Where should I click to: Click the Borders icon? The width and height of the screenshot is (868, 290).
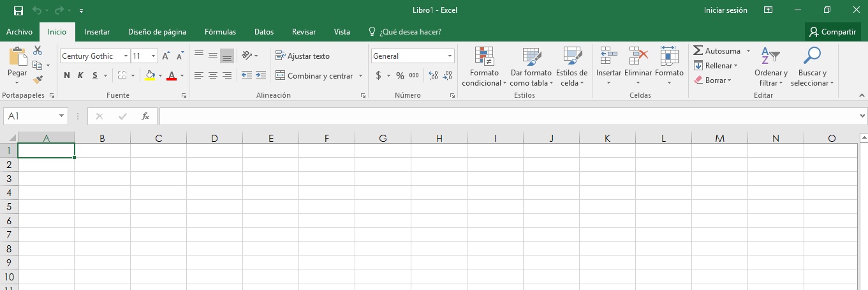[122, 75]
